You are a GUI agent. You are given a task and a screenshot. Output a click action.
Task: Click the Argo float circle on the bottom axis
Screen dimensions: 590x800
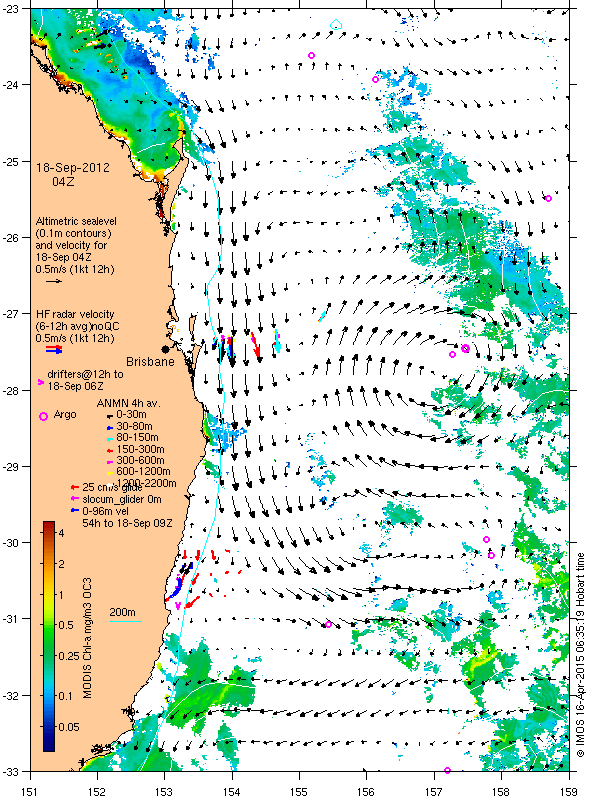coord(448,770)
